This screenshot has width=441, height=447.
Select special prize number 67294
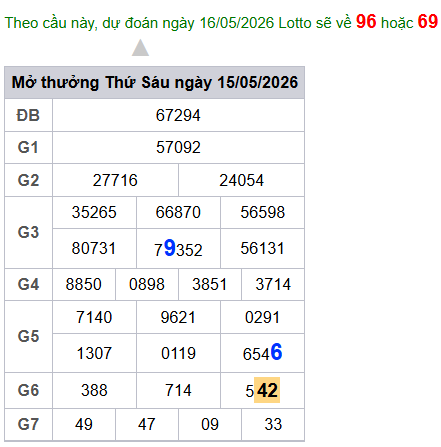tap(178, 115)
